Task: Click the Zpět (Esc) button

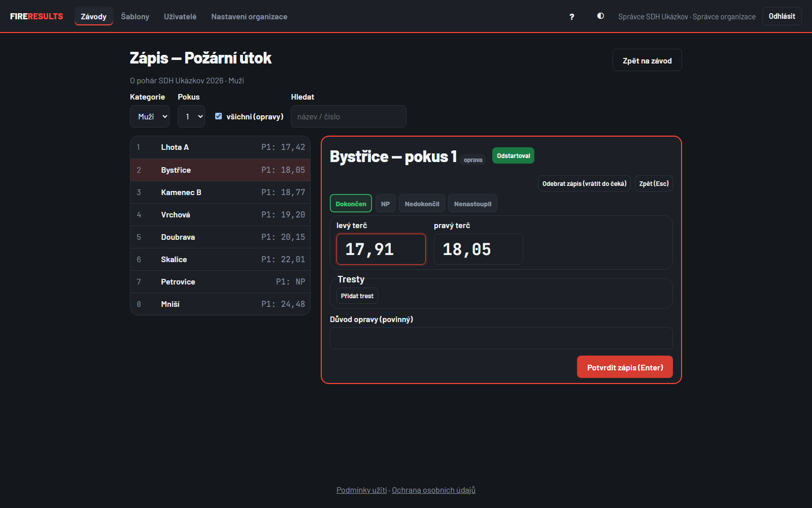Action: 654,183
